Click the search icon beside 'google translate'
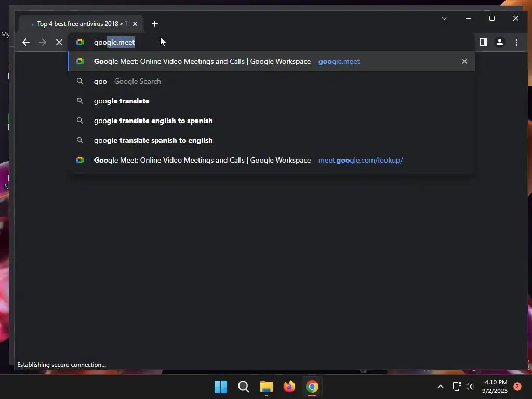The image size is (532, 399). point(79,101)
